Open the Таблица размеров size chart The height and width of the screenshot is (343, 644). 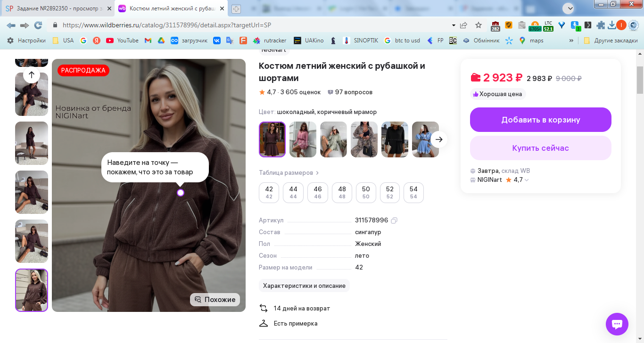(x=289, y=173)
